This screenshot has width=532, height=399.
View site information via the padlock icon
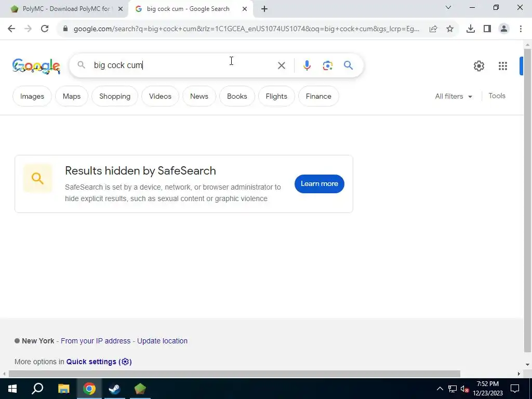65,29
